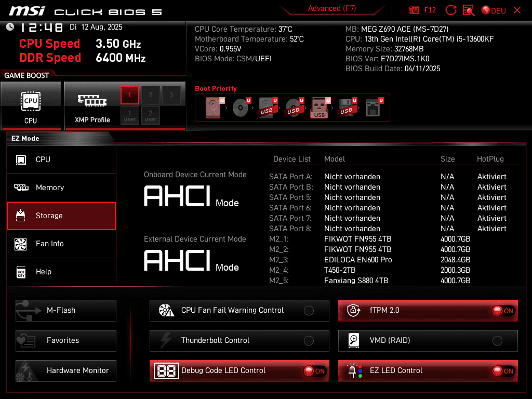The image size is (532, 399).
Task: Select XMP profile 2
Action: point(150,95)
